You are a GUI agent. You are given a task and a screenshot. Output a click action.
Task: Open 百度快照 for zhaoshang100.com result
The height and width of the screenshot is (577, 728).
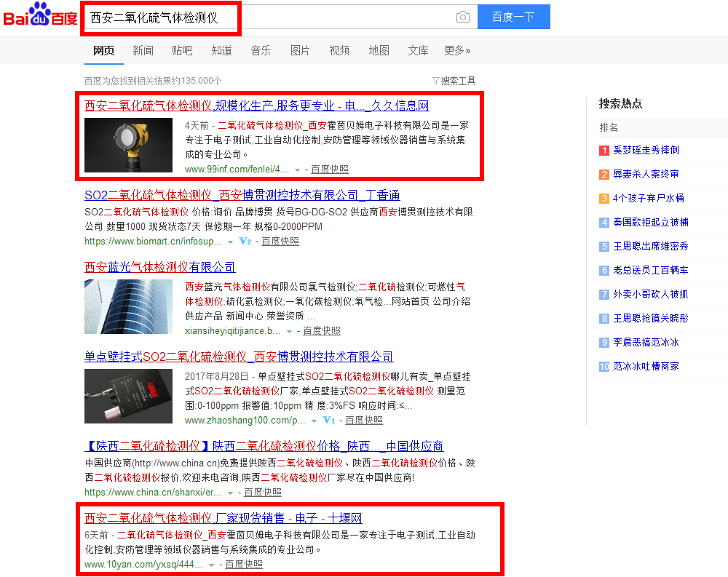pyautogui.click(x=364, y=420)
